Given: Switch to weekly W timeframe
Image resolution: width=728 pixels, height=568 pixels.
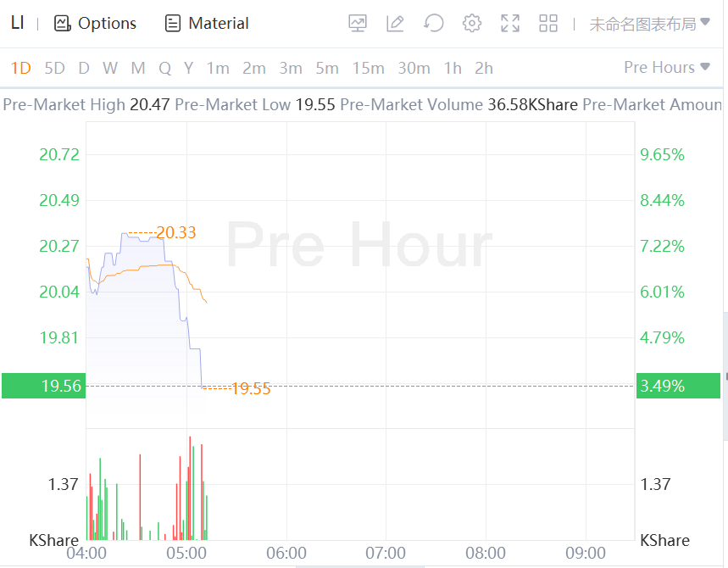Looking at the screenshot, I should (110, 69).
